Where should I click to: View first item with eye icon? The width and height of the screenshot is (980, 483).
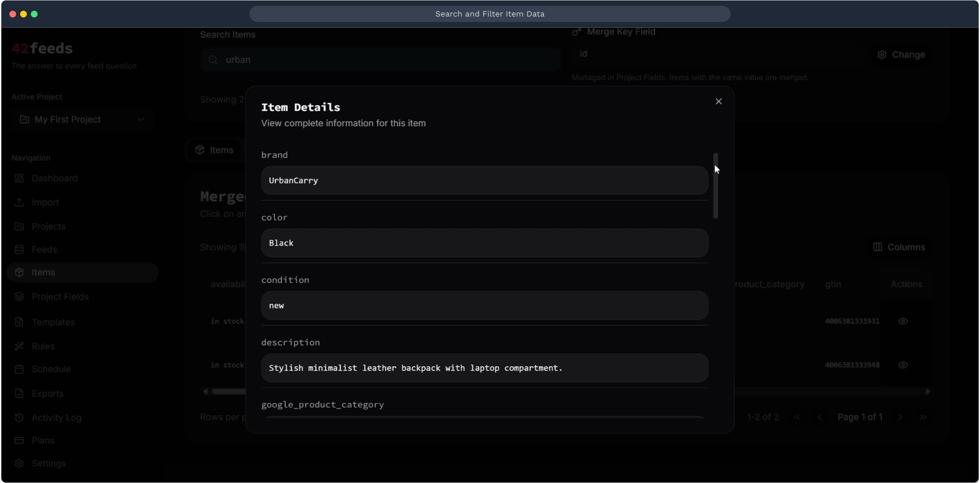[903, 321]
